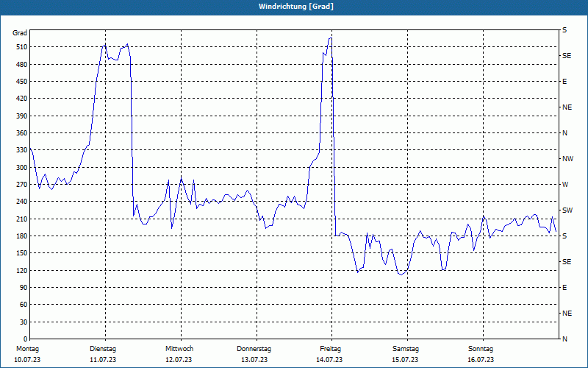588x368 pixels.
Task: Select the date 11.07.23
Action: click(x=103, y=360)
